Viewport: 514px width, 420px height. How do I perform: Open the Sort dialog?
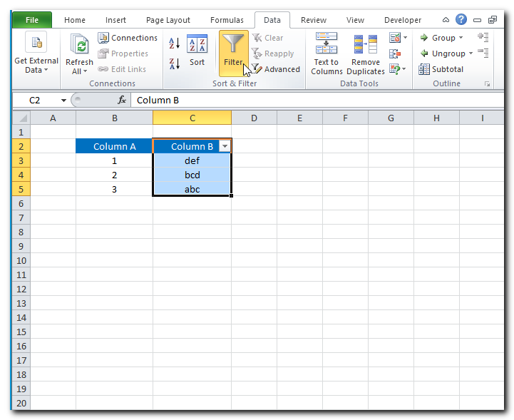pyautogui.click(x=197, y=51)
